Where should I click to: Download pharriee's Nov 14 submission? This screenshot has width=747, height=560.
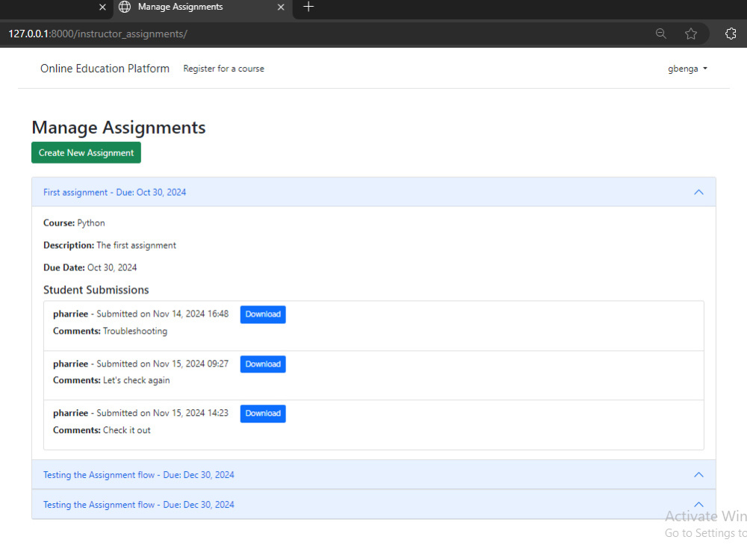point(263,314)
